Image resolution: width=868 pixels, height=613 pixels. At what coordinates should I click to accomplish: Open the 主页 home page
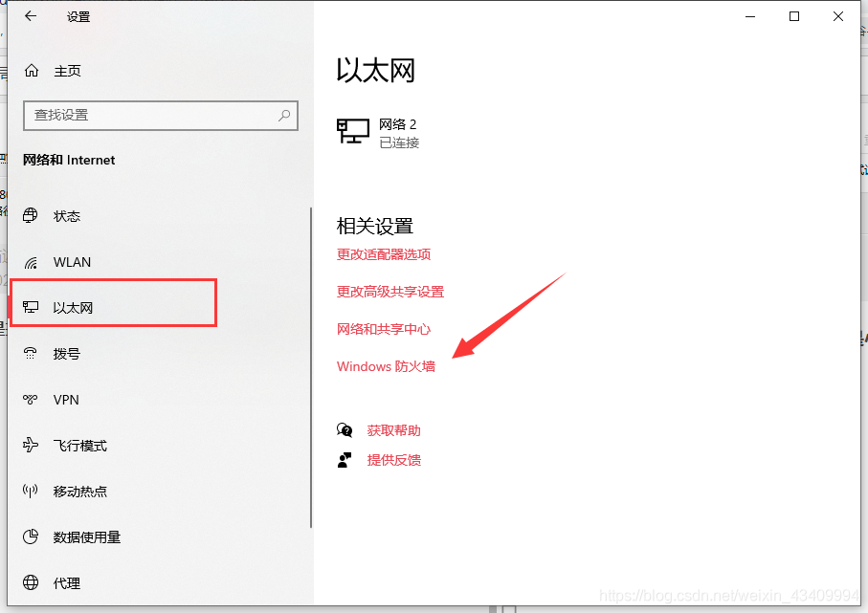(68, 71)
